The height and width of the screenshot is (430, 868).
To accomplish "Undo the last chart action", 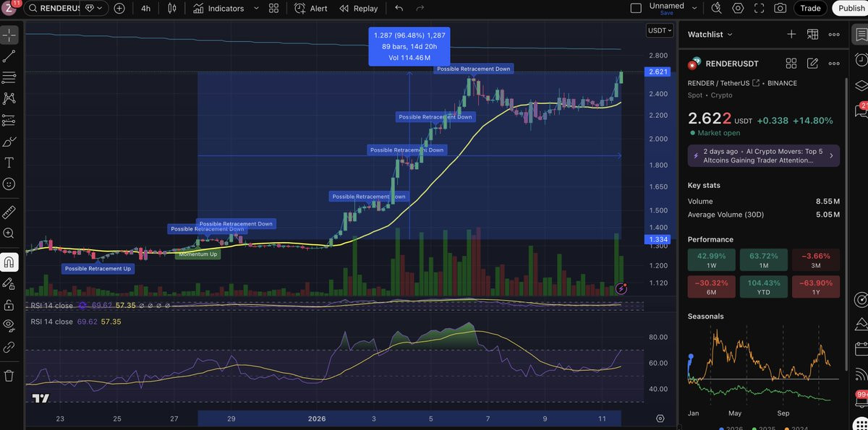I will tap(399, 9).
